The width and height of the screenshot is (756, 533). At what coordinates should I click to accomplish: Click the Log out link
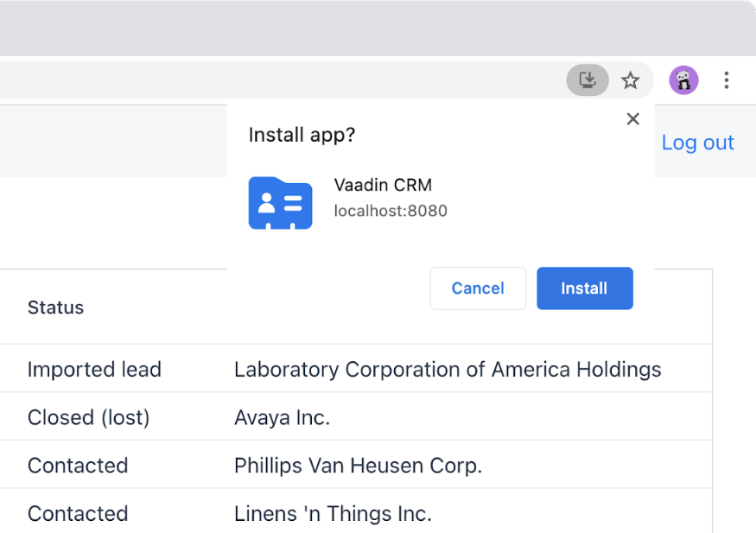point(697,142)
